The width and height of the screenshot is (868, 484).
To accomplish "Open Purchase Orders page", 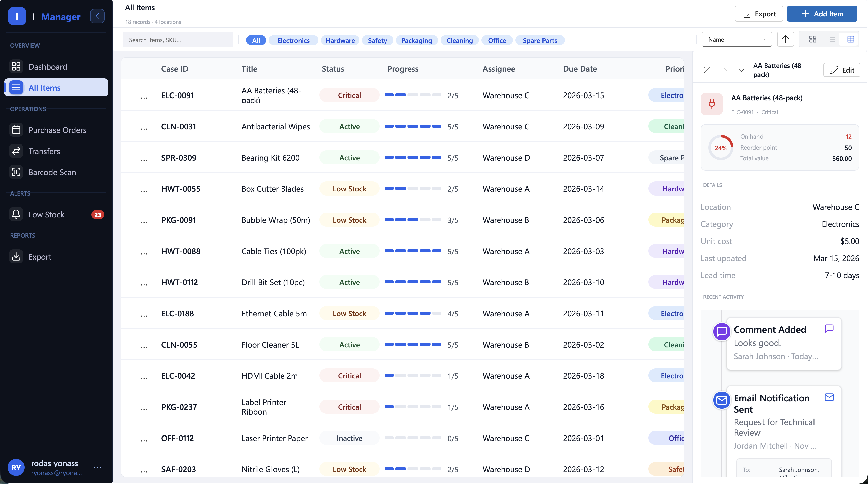I will click(56, 130).
